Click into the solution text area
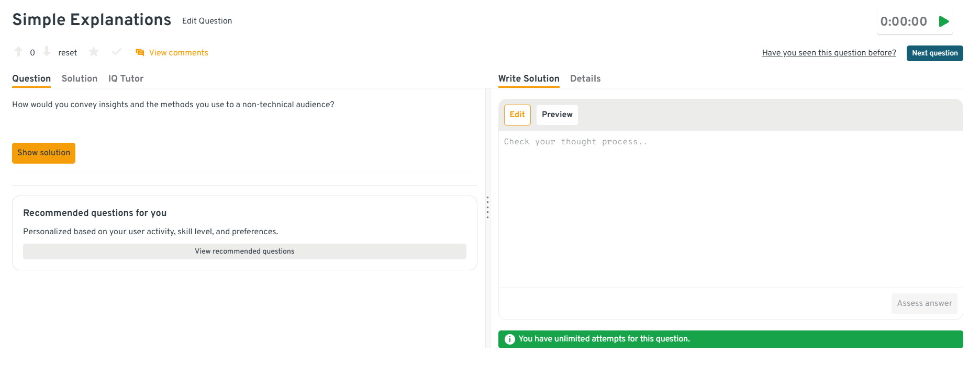980x366 pixels. coord(730,209)
